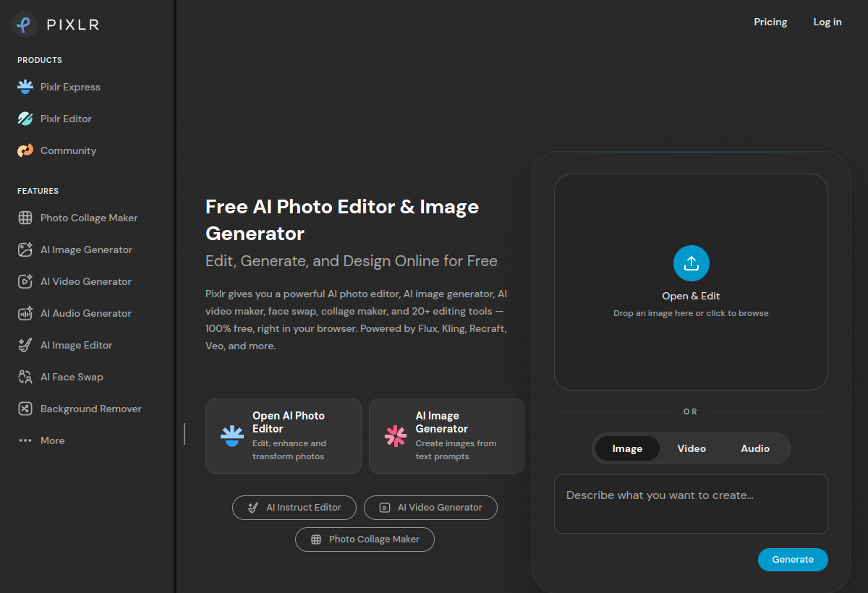Click the grid icon in Photo Collage Maker pill
The width and height of the screenshot is (868, 593).
(316, 539)
